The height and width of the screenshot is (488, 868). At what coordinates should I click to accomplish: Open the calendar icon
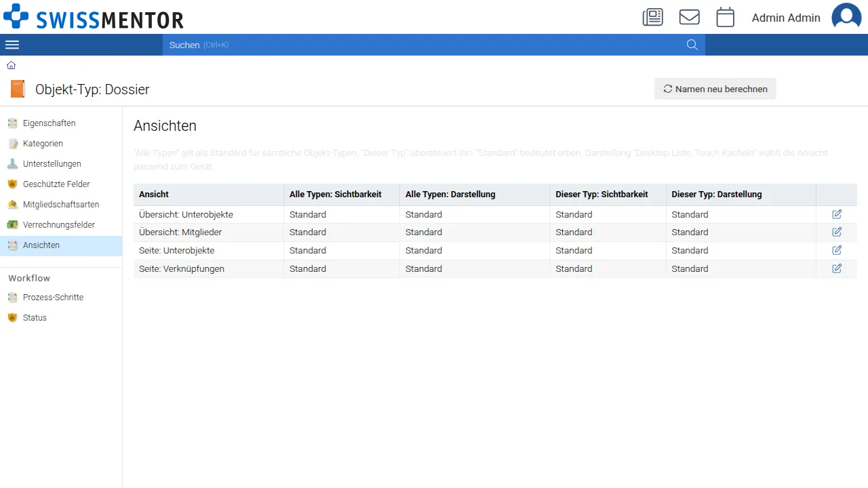pos(726,17)
